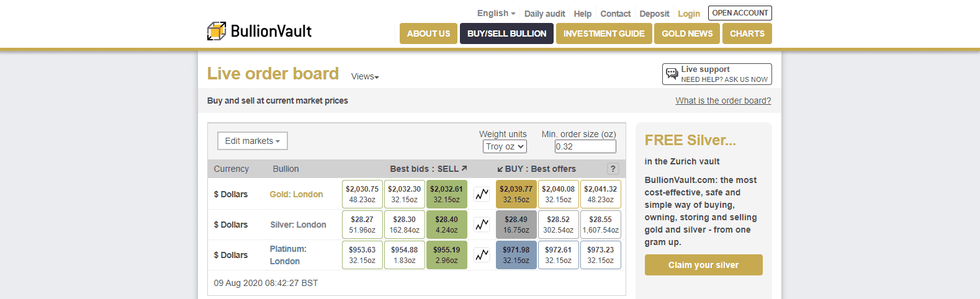Click the Silver: London market link
980x299 pixels.
pos(298,225)
